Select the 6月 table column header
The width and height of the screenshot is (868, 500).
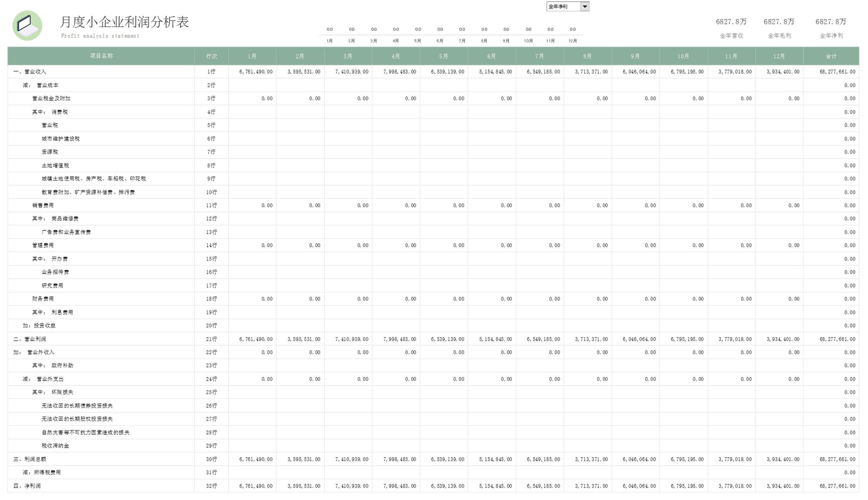tap(492, 56)
